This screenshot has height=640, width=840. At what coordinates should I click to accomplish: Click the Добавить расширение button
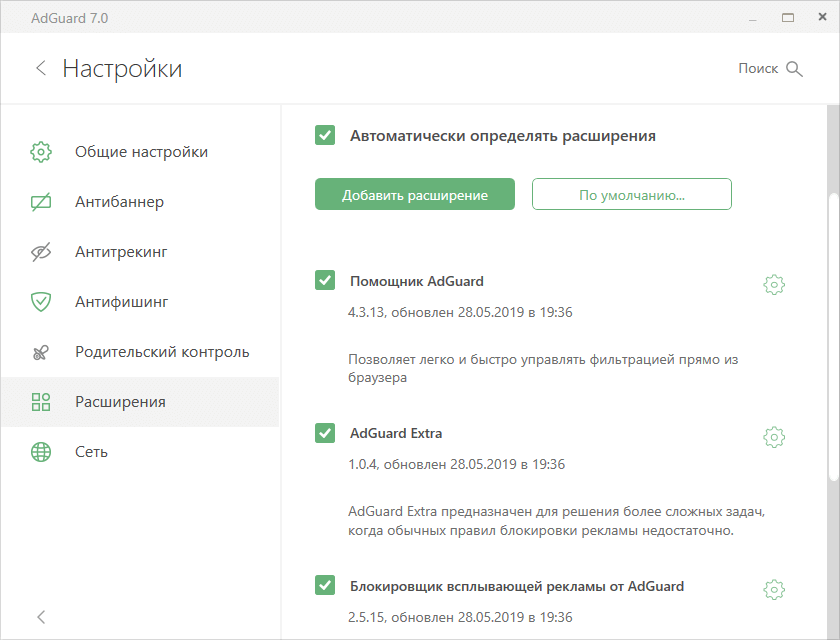pyautogui.click(x=414, y=193)
